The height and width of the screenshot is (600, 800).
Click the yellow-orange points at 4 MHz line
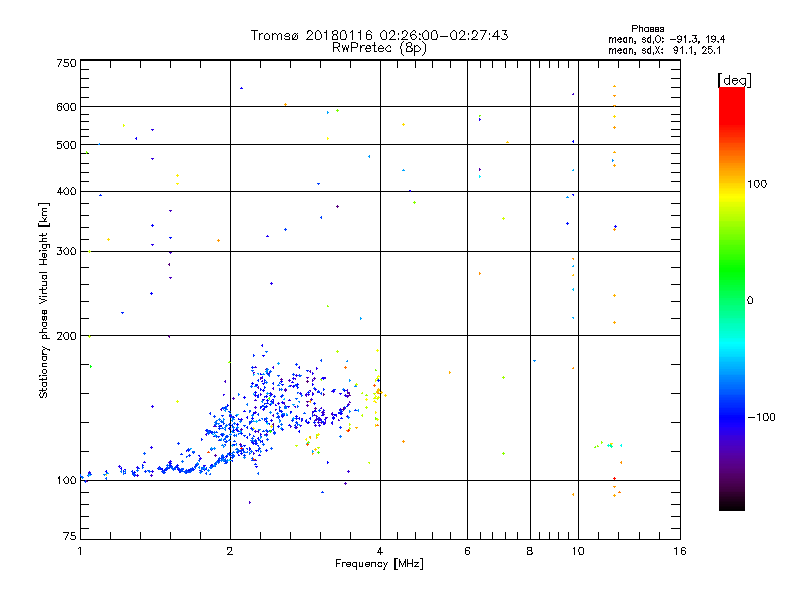coord(378,393)
